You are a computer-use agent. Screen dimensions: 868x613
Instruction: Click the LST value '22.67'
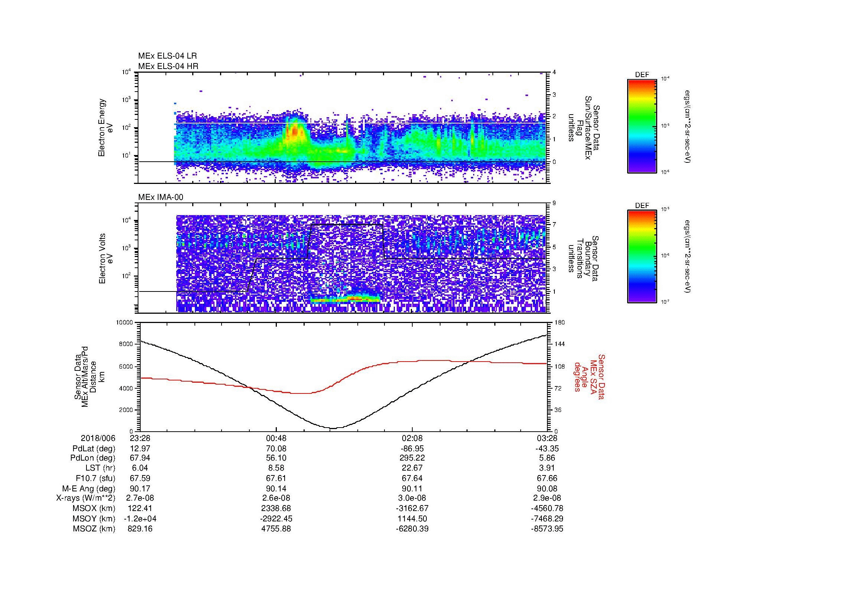[x=412, y=468]
